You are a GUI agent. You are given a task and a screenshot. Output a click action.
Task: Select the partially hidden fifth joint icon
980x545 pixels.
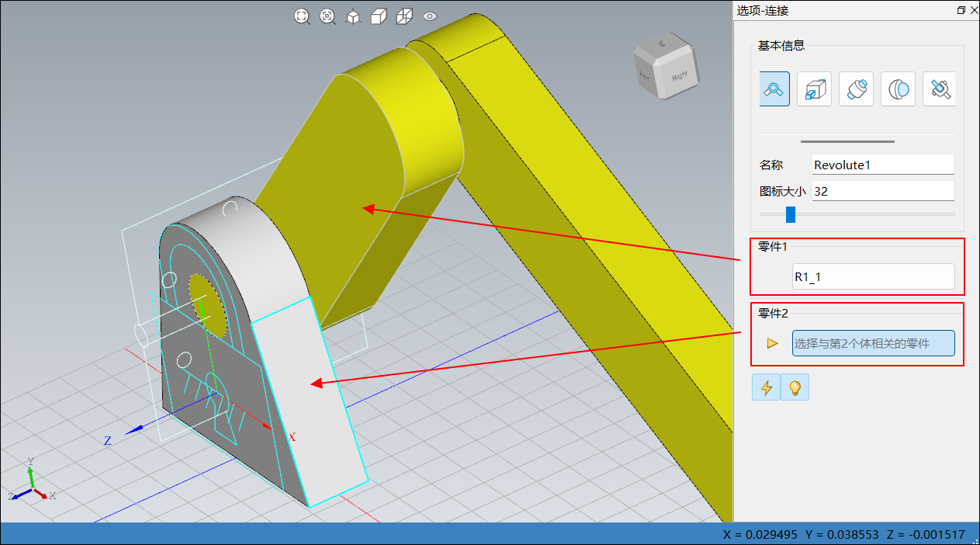coord(940,89)
